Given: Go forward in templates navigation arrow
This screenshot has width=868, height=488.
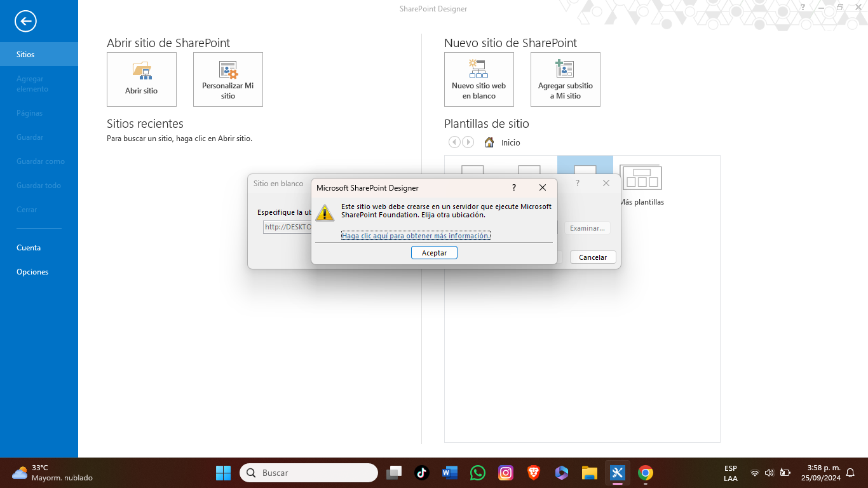Looking at the screenshot, I should [468, 142].
